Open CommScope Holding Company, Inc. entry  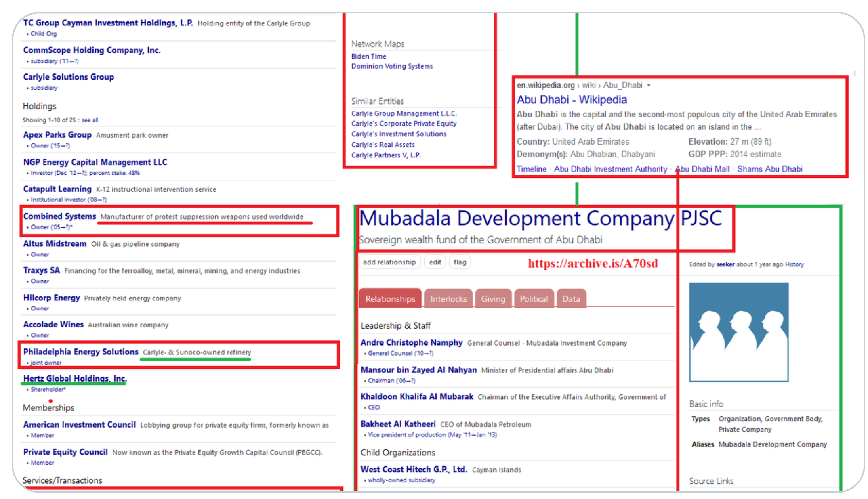[92, 50]
